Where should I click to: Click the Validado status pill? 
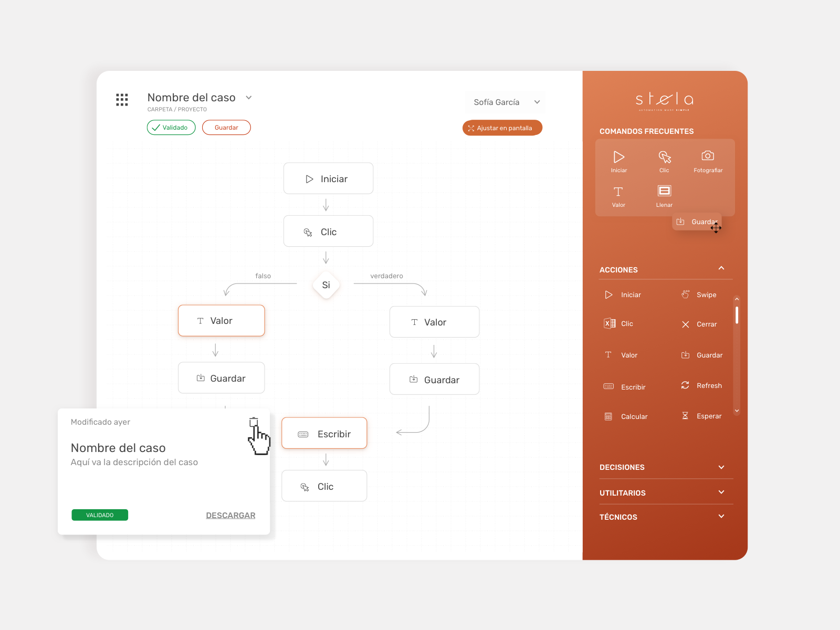pos(171,128)
